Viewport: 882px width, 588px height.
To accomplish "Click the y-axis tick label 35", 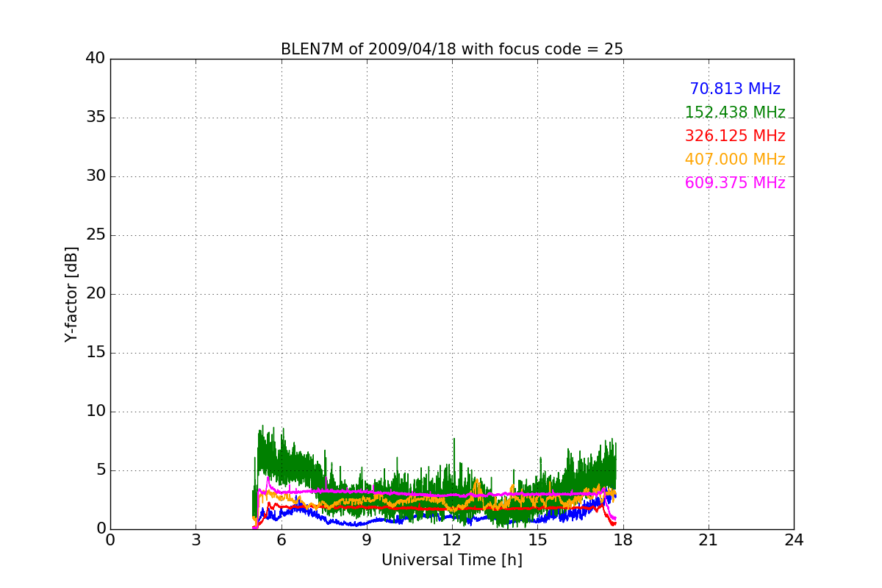I will [96, 118].
